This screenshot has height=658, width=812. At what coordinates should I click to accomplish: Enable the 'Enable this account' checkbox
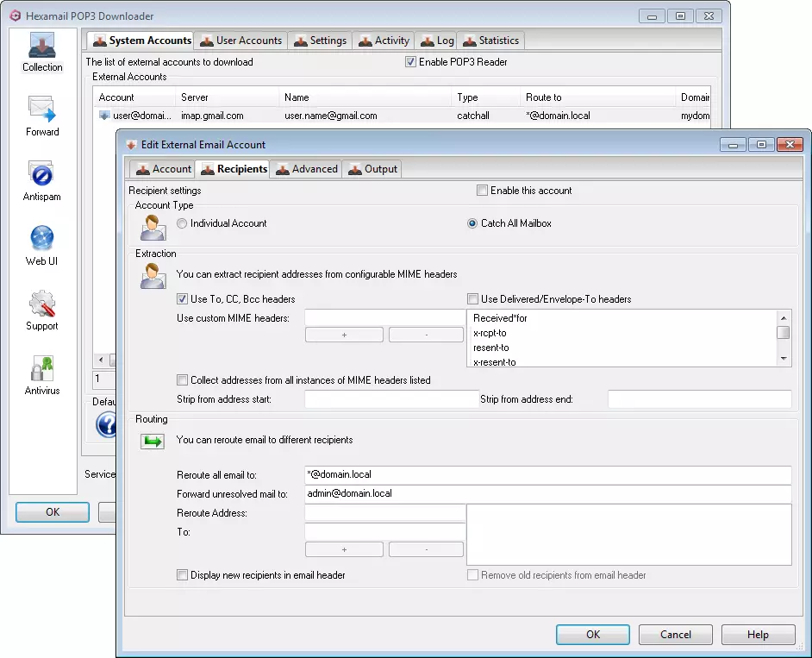click(x=483, y=191)
